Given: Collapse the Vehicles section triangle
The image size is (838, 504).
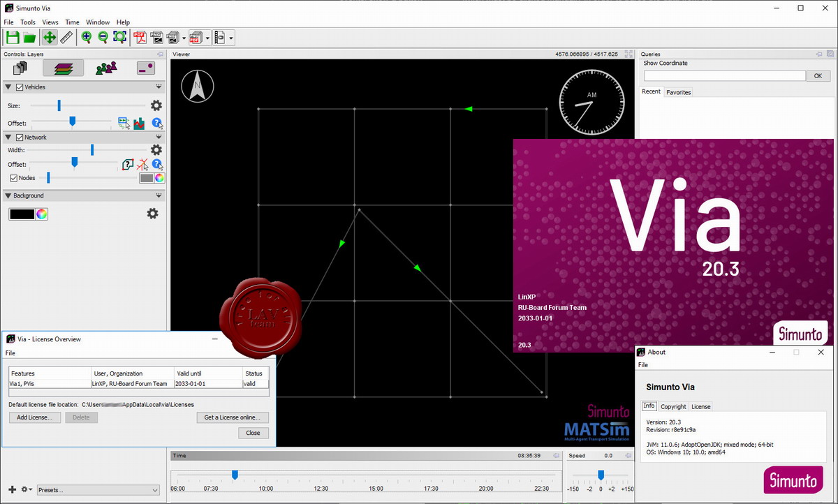Looking at the screenshot, I should tap(9, 87).
